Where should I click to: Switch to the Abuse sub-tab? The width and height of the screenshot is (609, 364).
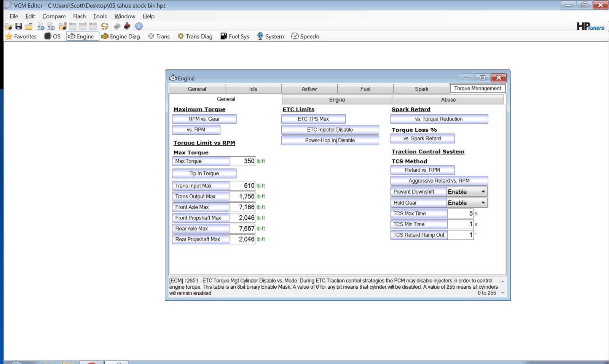pos(448,100)
